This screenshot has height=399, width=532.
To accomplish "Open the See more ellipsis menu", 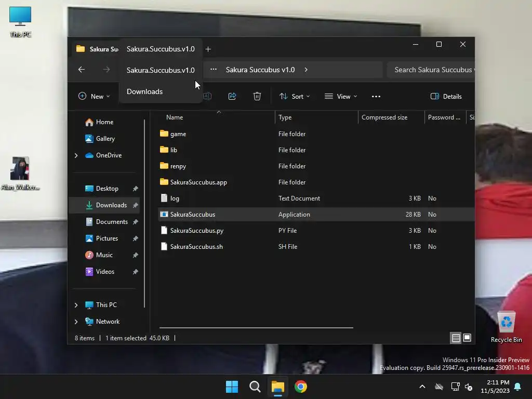I will 376,96.
